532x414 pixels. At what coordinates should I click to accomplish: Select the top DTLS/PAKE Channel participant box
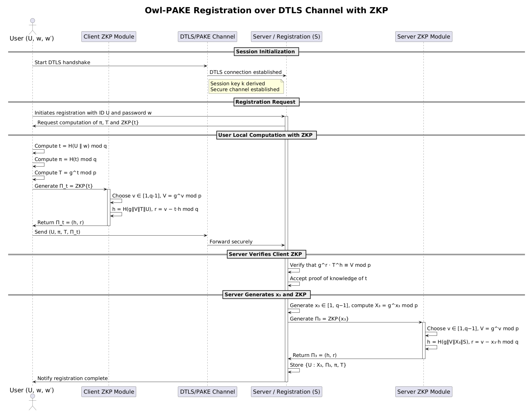pos(207,37)
